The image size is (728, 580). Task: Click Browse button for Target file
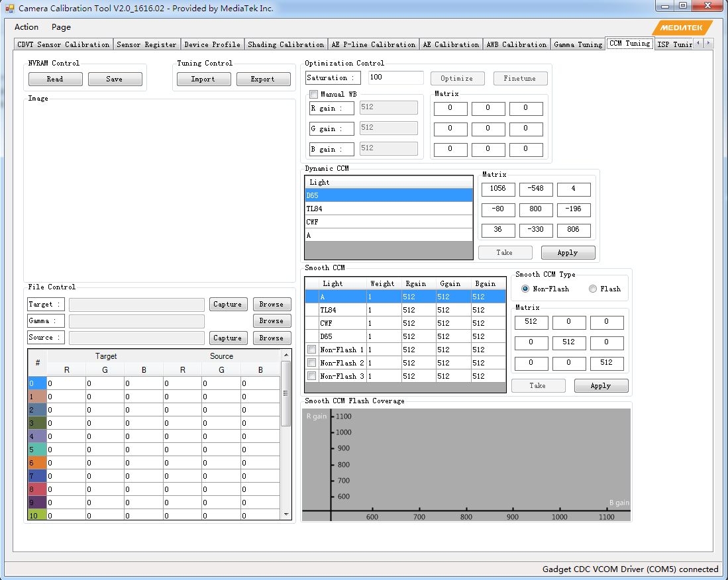point(272,305)
